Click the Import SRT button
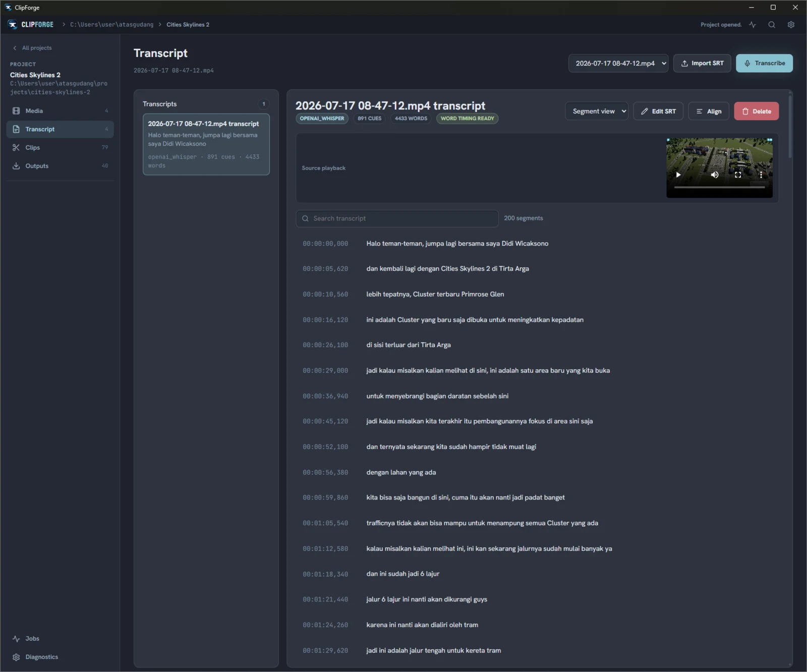Image resolution: width=807 pixels, height=672 pixels. click(702, 63)
